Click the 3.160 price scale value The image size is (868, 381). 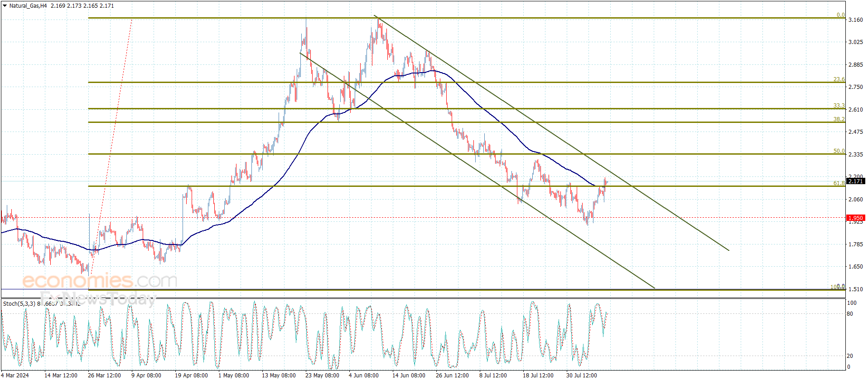click(x=855, y=20)
